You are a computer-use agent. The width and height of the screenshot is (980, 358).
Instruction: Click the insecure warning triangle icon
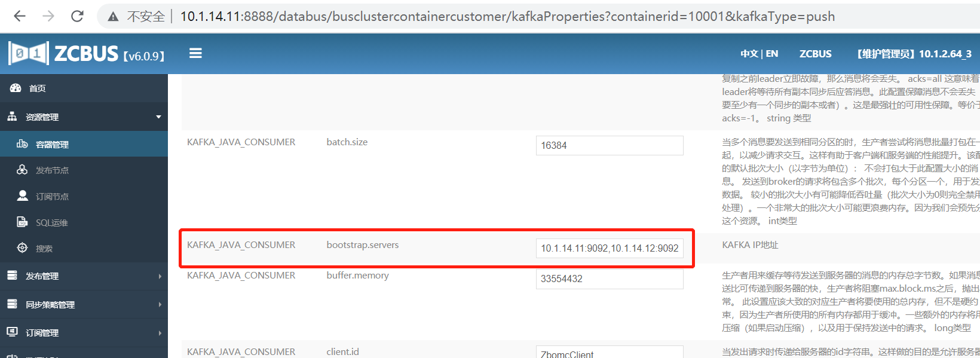(x=113, y=17)
